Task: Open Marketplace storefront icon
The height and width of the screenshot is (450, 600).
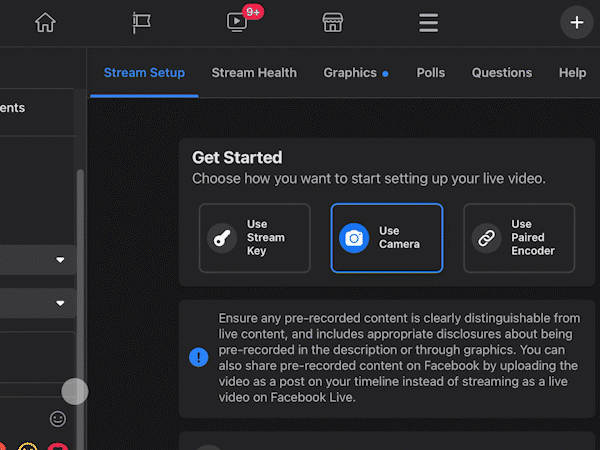Action: coord(333,22)
